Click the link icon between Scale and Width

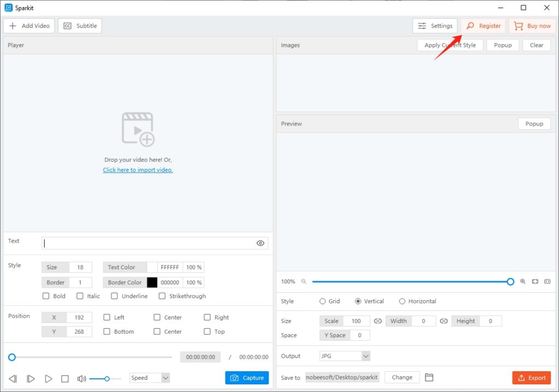point(378,320)
